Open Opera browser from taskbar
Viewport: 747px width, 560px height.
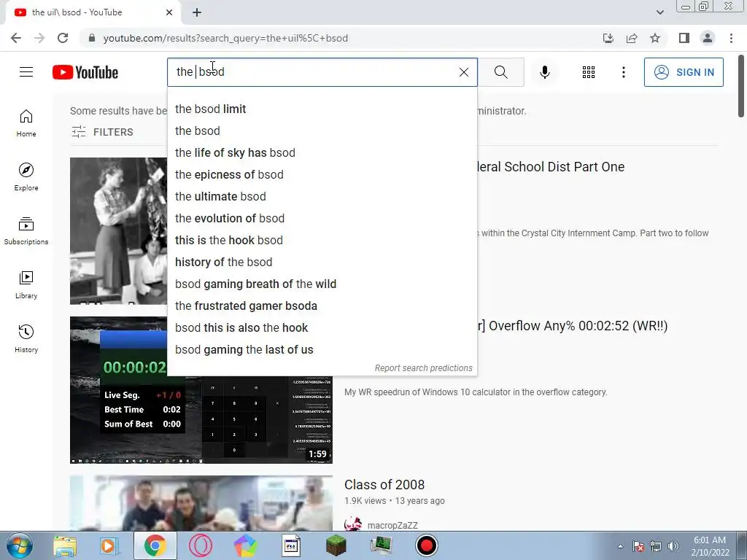coord(201,545)
